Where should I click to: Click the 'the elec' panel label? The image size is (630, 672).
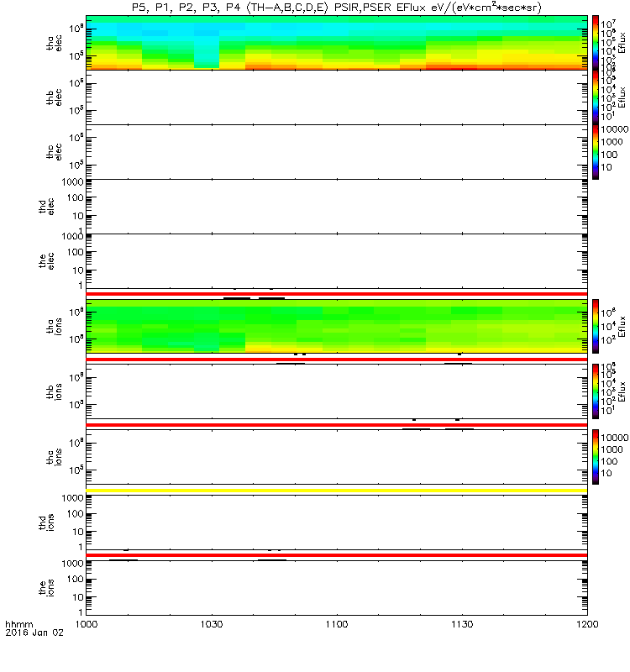click(x=47, y=260)
